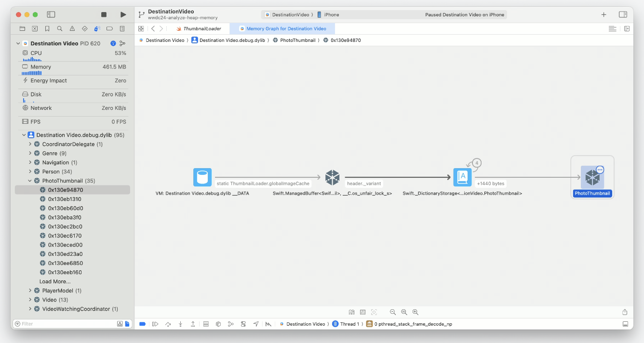Click the add (+) library button
The width and height of the screenshot is (644, 343).
(x=604, y=14)
